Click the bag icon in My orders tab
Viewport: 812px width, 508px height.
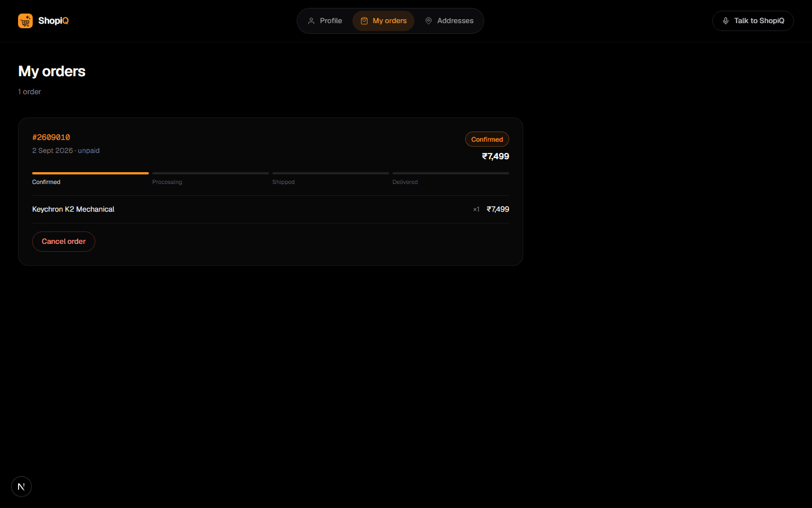(364, 21)
